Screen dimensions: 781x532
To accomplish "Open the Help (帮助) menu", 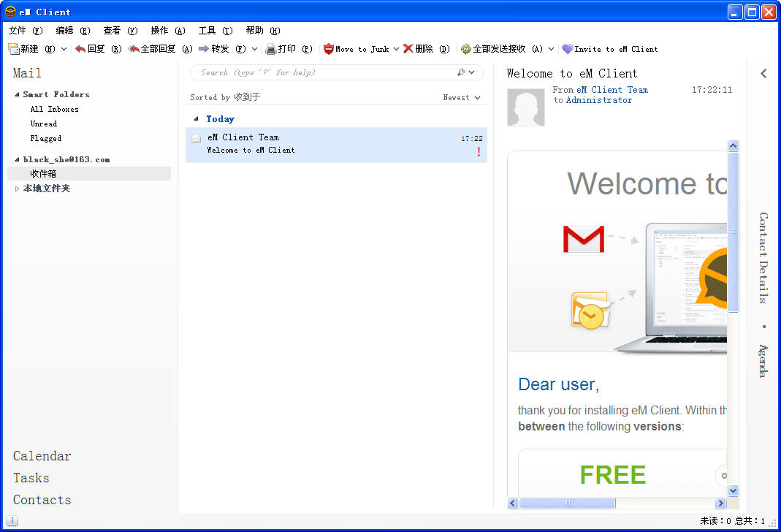I will (263, 31).
